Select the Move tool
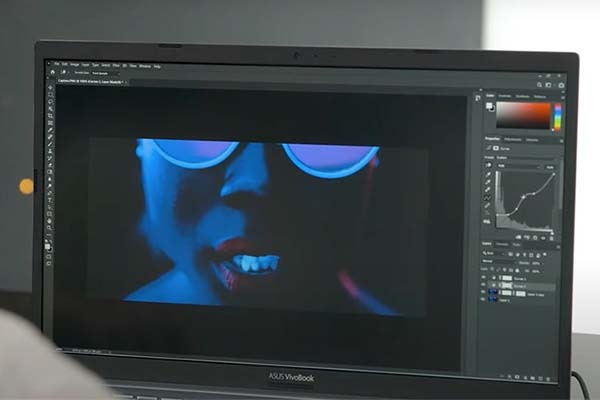Image resolution: width=600 pixels, height=400 pixels. pos(50,88)
